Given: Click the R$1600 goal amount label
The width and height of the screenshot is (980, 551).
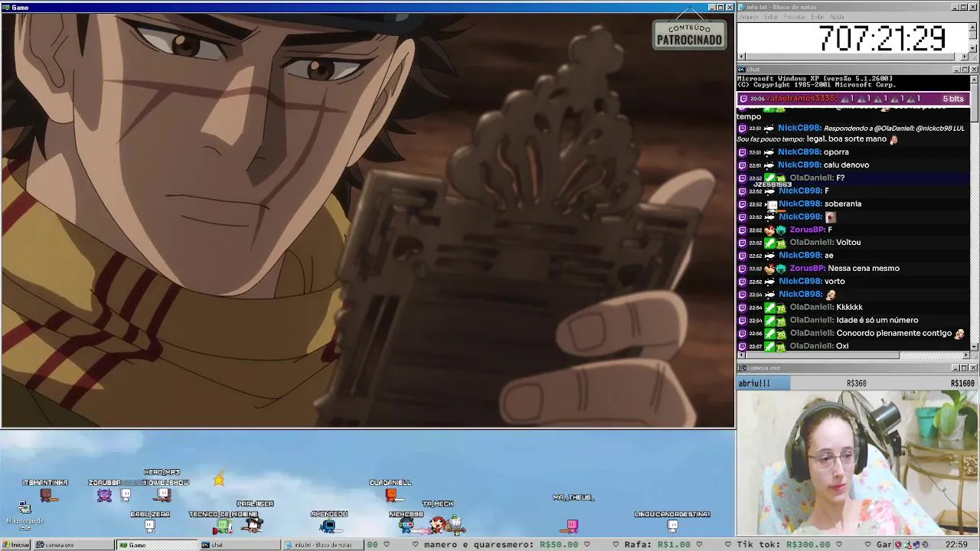Looking at the screenshot, I should (x=962, y=383).
